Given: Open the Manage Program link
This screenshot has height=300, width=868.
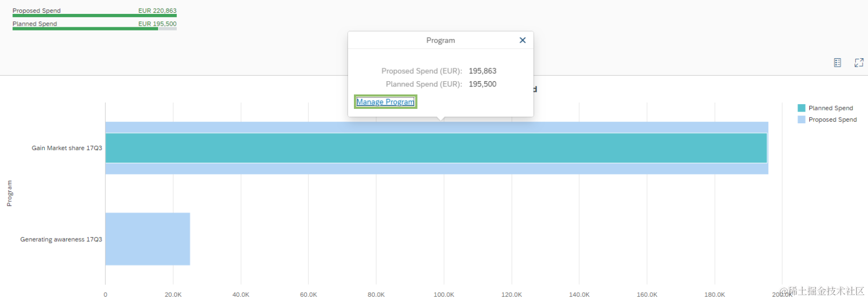Looking at the screenshot, I should coord(385,102).
